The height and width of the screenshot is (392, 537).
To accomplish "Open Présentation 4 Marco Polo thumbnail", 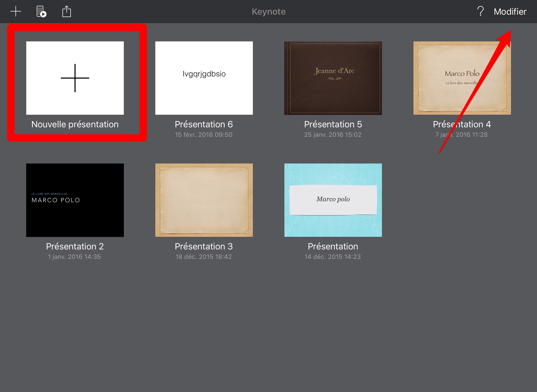I will pyautogui.click(x=462, y=78).
